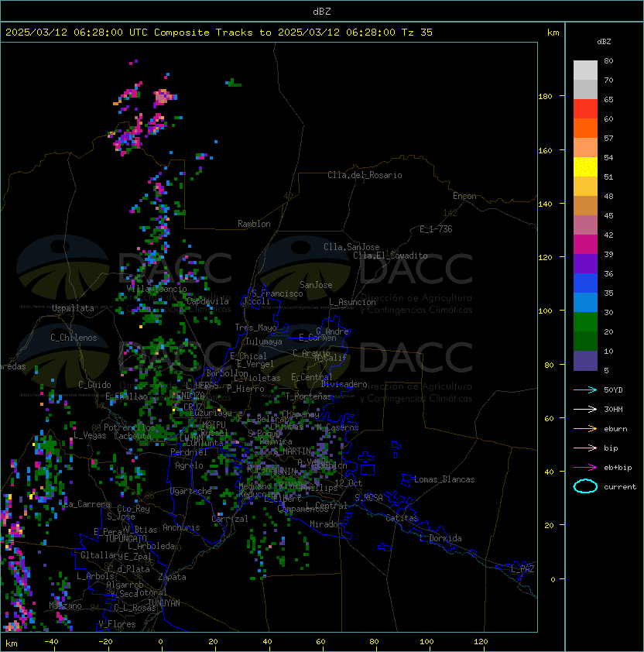The image size is (644, 652).
Task: Pick the royal blue swatch near 36
Action: [x=585, y=283]
